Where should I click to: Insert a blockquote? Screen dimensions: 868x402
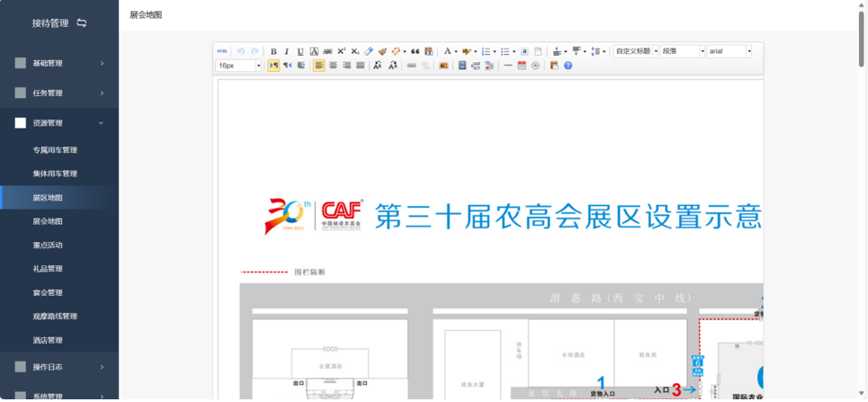coord(416,51)
